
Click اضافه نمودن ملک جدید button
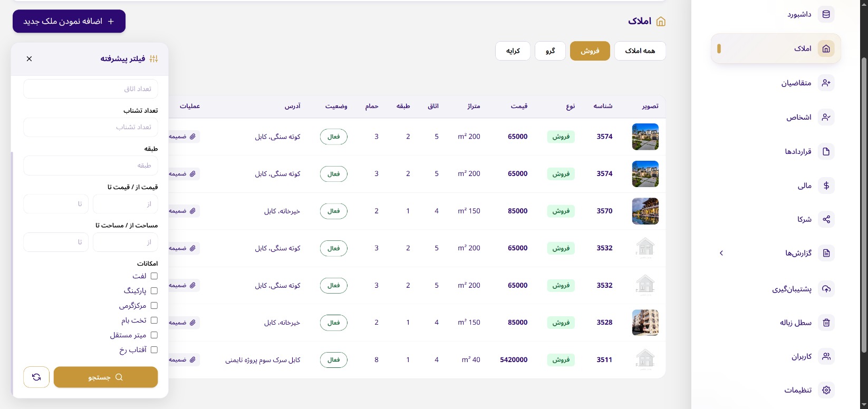[69, 21]
